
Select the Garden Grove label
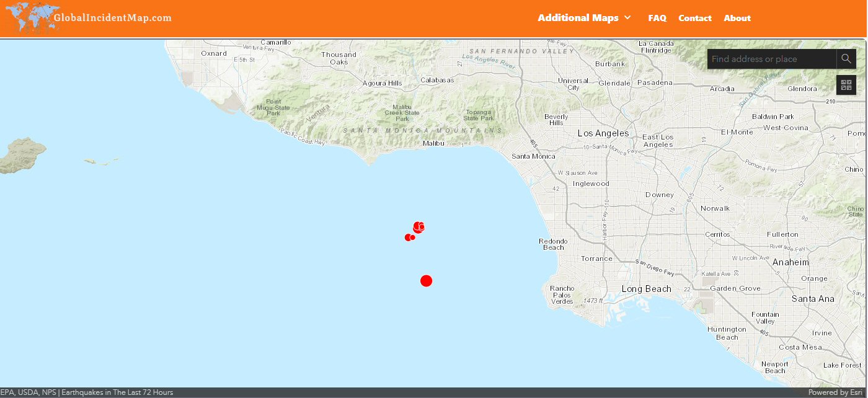coord(735,288)
